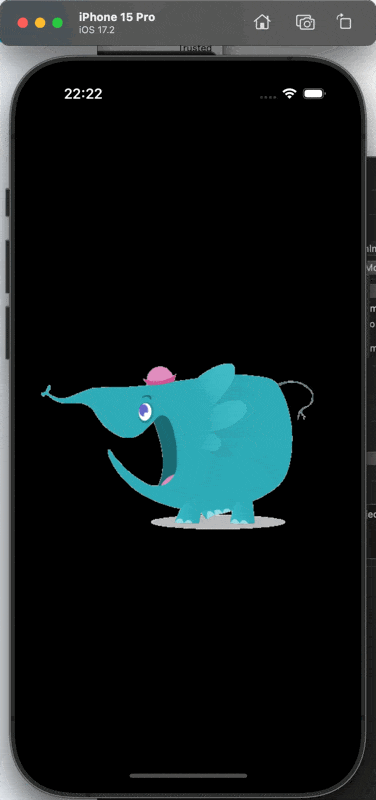
Task: Close the simulator window with red button
Action: pyautogui.click(x=22, y=22)
